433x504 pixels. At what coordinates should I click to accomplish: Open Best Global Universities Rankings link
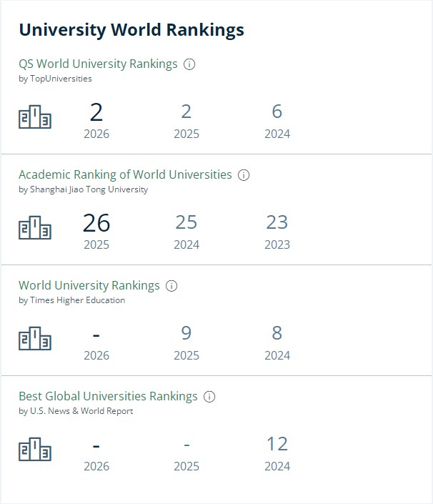click(x=108, y=397)
